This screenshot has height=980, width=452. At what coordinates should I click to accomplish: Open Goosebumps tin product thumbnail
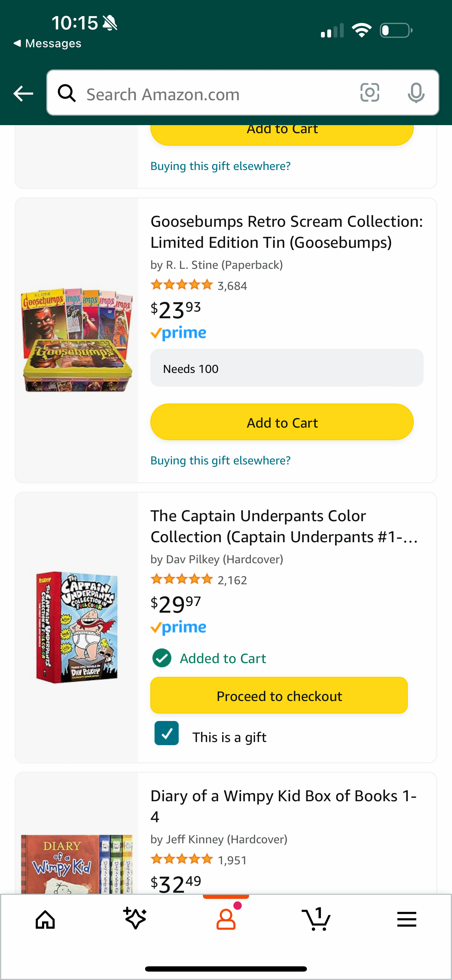pos(77,340)
